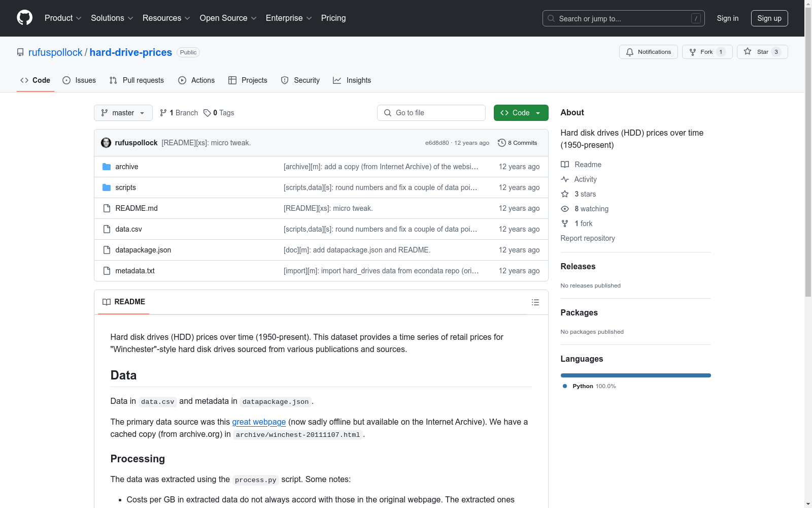
Task: Open the green Code dropdown
Action: (x=521, y=113)
